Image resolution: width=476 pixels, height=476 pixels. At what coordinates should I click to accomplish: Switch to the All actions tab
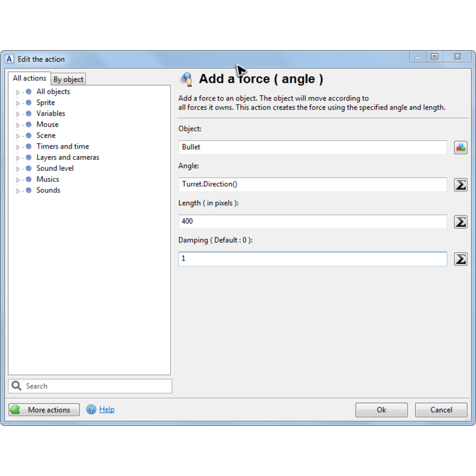pyautogui.click(x=30, y=78)
